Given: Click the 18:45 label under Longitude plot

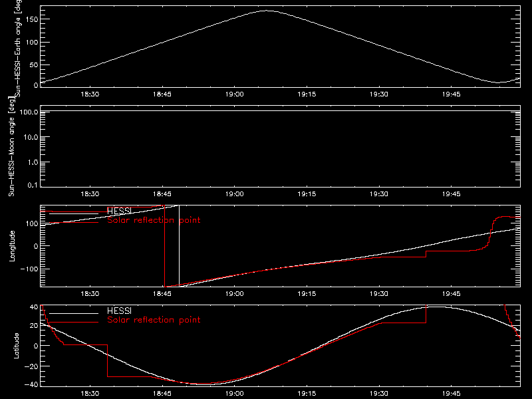Looking at the screenshot, I should 162,294.
